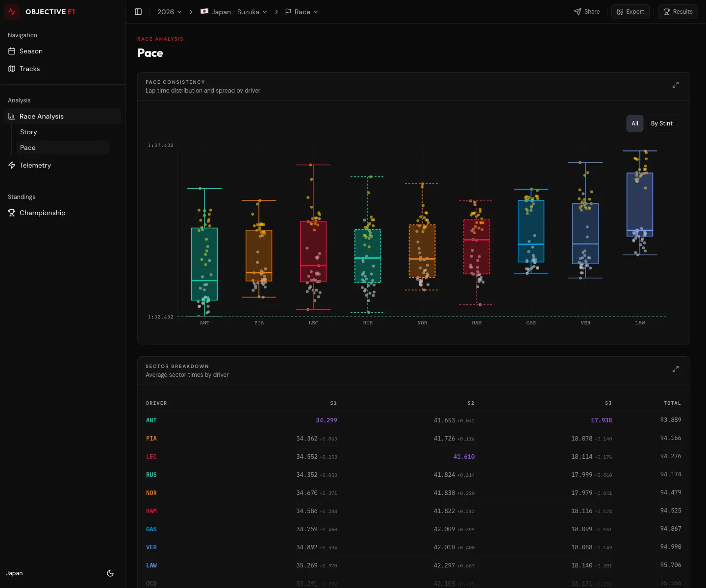
Task: Click the Objective F1 pulse logo icon
Action: point(12,12)
